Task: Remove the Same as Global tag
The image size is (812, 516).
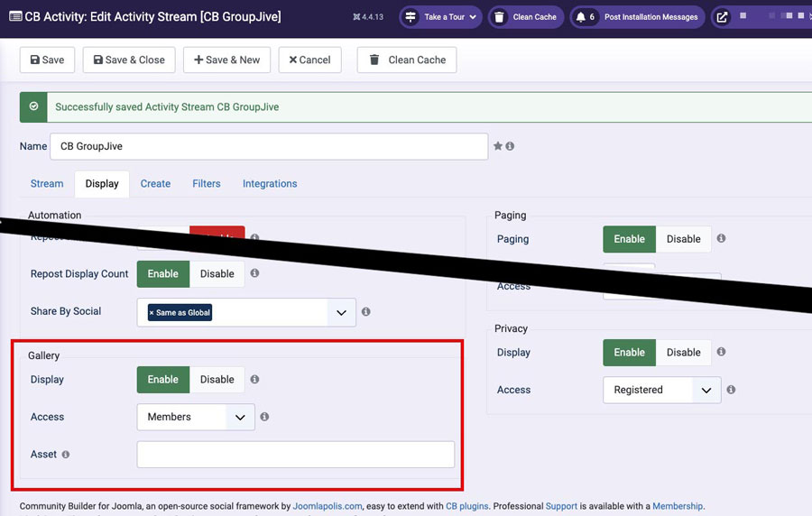Action: click(152, 313)
